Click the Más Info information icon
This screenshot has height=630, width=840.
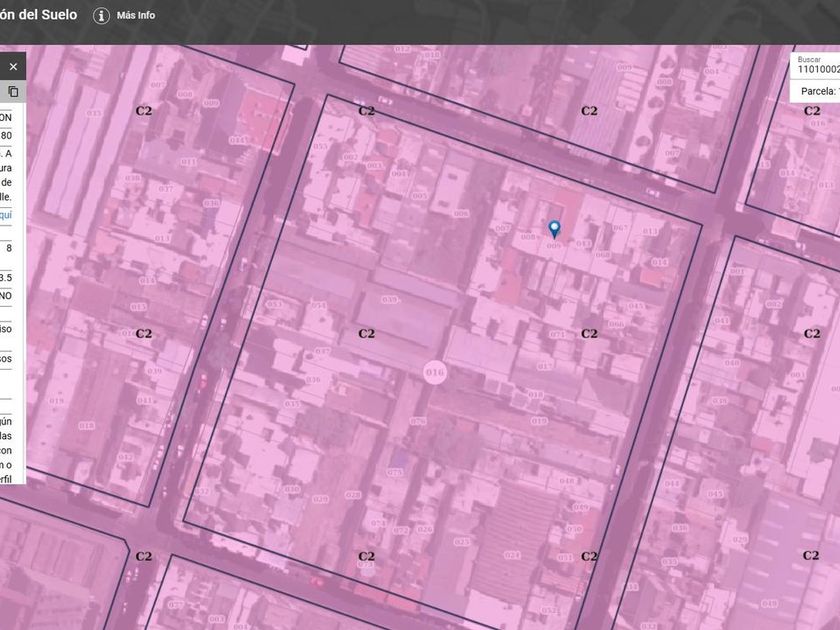pyautogui.click(x=101, y=16)
